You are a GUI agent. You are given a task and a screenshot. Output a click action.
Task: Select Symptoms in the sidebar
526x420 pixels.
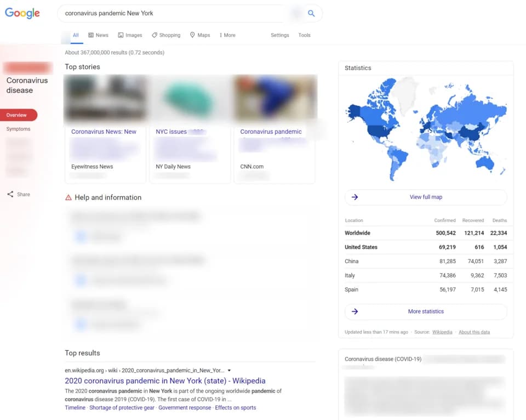pos(18,129)
